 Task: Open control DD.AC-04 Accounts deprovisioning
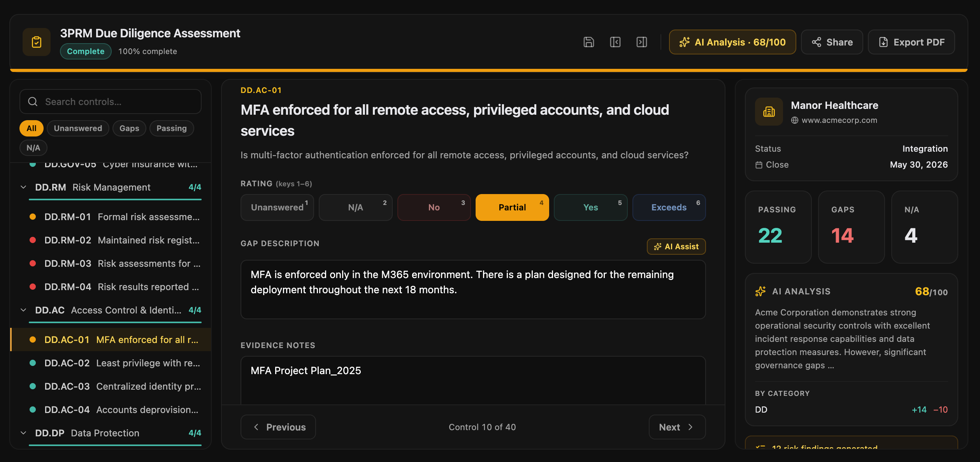click(111, 409)
